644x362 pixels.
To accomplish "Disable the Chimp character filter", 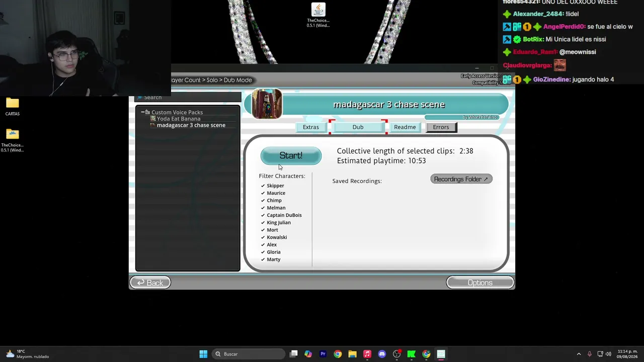I will pos(271,200).
